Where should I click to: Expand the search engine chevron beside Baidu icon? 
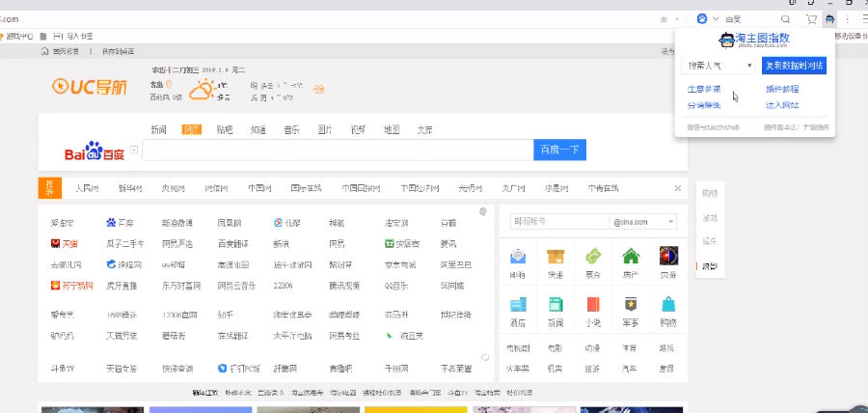click(716, 19)
